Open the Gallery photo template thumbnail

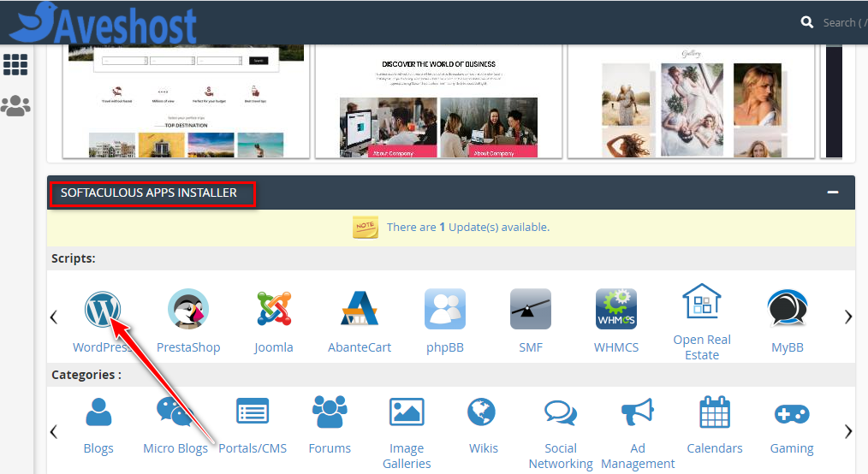(691, 101)
